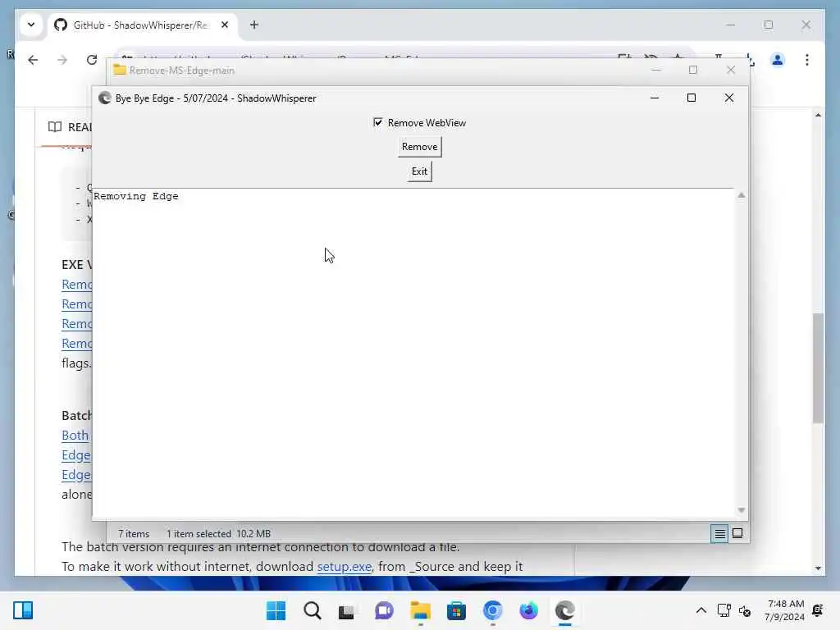Reload the GitHub page
The width and height of the screenshot is (840, 630).
[92, 60]
